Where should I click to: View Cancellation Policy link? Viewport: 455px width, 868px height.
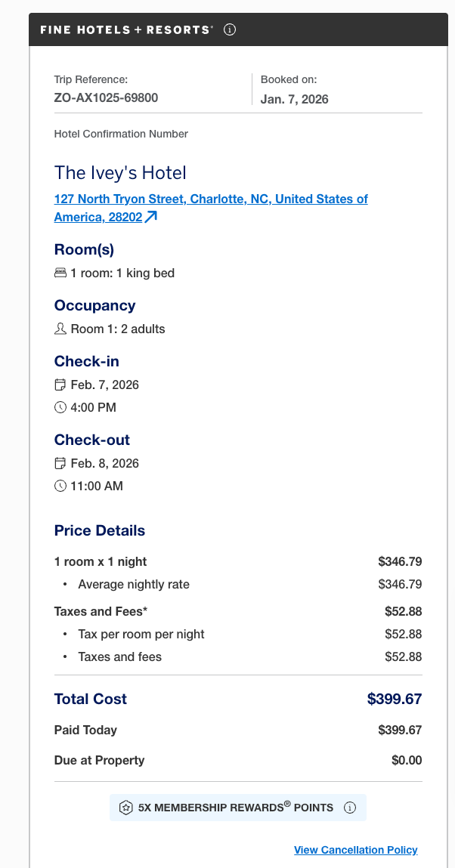click(x=355, y=850)
